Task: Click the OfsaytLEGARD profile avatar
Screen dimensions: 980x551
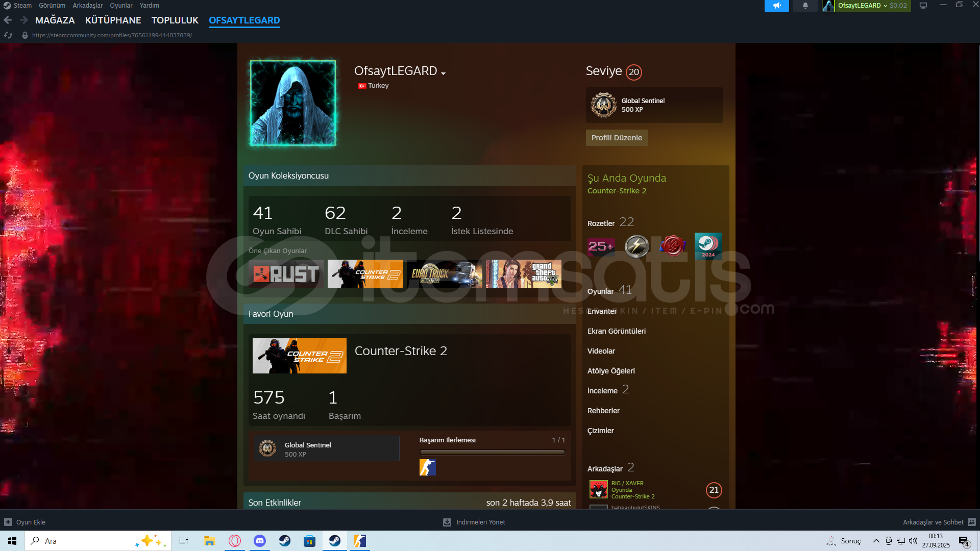Action: [293, 103]
